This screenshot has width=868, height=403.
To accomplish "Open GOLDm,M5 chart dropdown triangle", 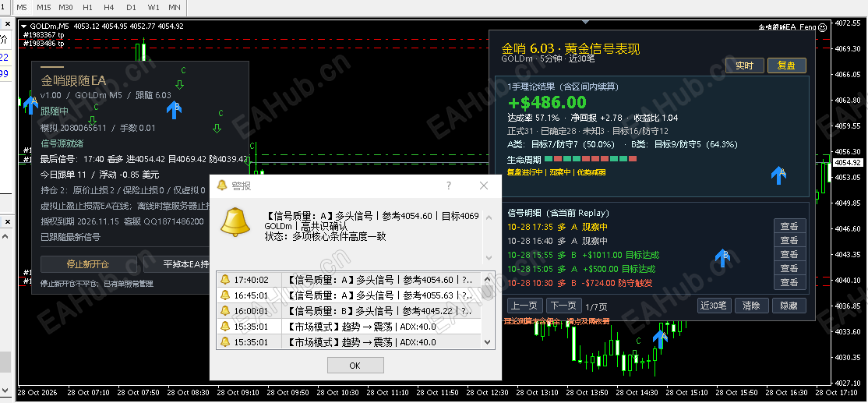I will pos(24,26).
